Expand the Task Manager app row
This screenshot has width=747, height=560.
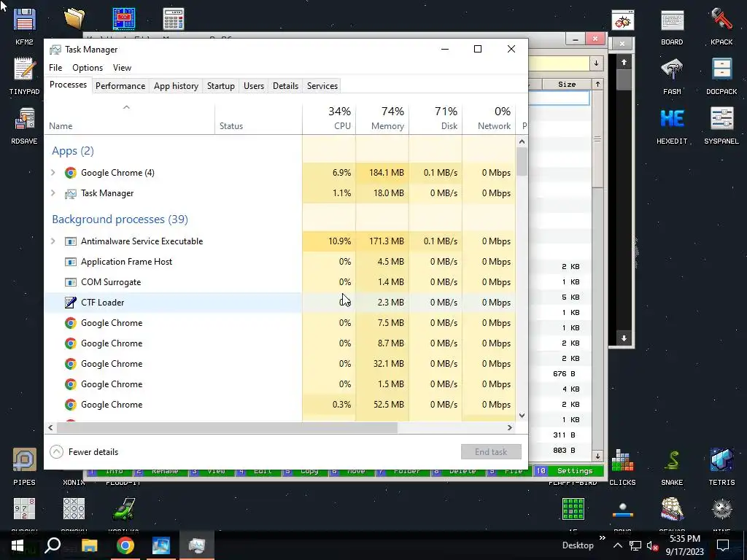click(x=53, y=192)
